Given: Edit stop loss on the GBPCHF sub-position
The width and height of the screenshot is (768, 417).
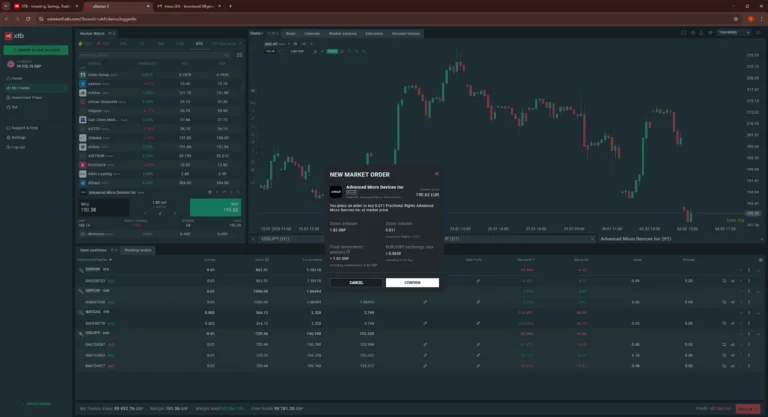Looking at the screenshot, I should click(x=425, y=302).
